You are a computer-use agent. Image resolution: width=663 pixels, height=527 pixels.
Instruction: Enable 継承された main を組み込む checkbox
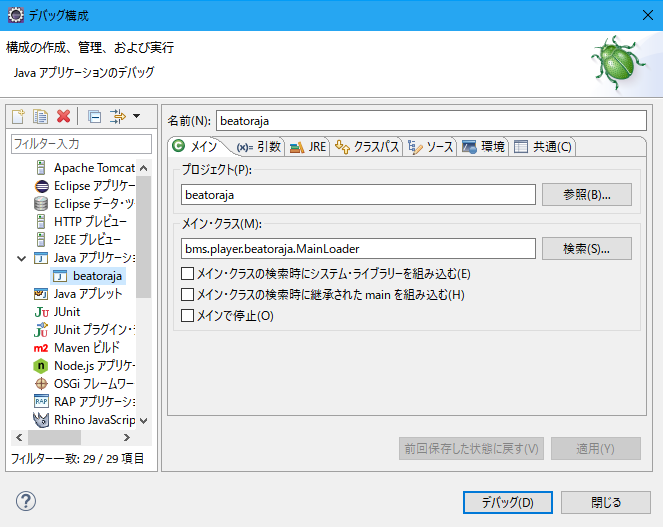pyautogui.click(x=187, y=294)
